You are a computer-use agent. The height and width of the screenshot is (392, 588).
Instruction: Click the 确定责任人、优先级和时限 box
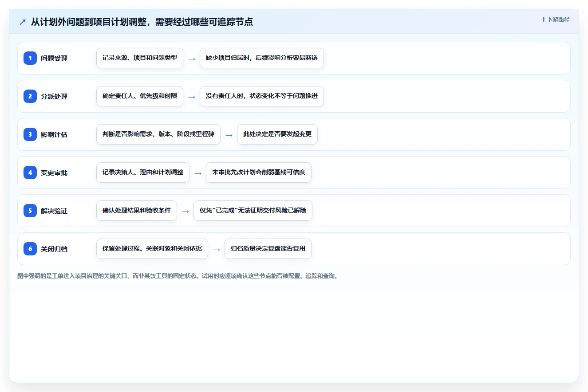(x=140, y=96)
